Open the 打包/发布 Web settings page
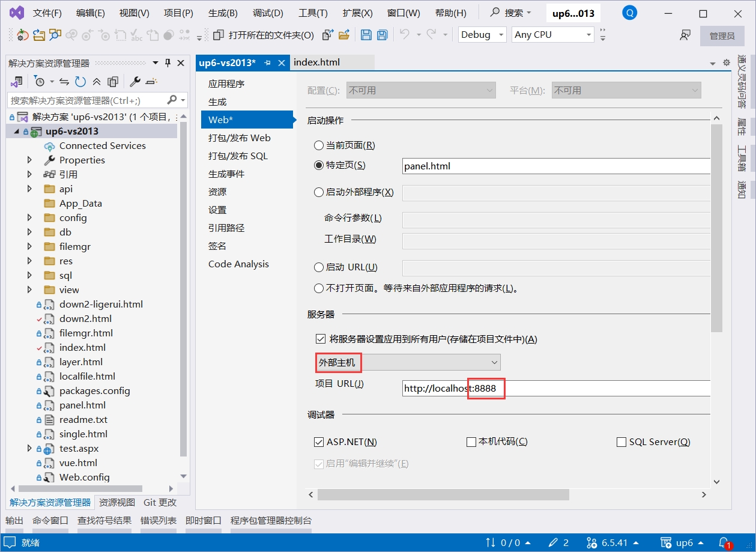The width and height of the screenshot is (756, 552). pos(239,138)
